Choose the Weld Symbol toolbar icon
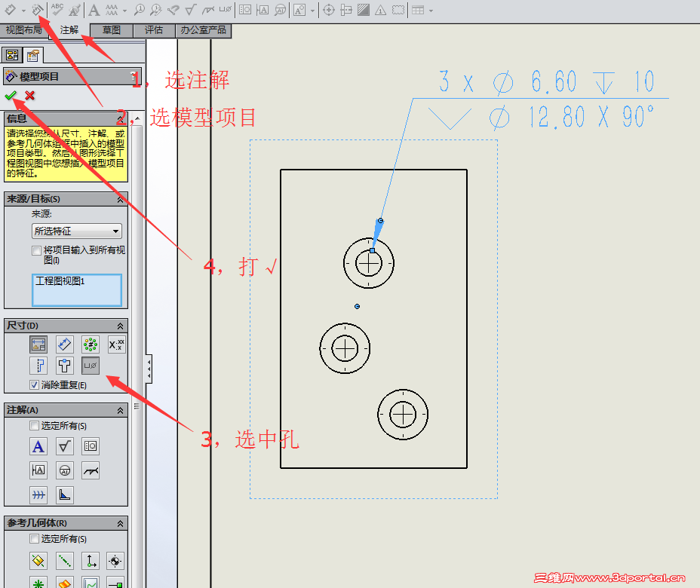The image size is (700, 588). pos(208,10)
